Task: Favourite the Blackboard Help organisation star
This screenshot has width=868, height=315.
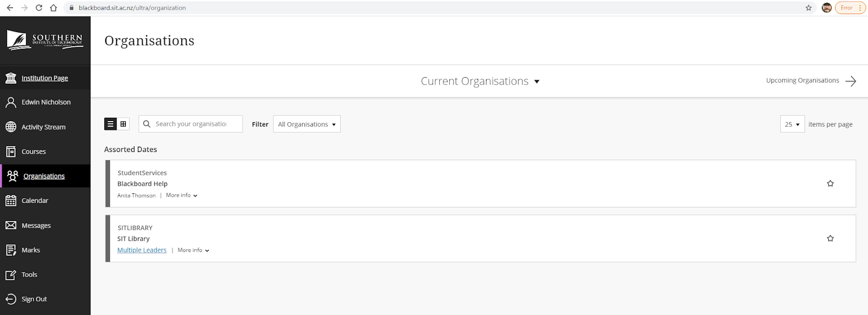Action: point(830,184)
